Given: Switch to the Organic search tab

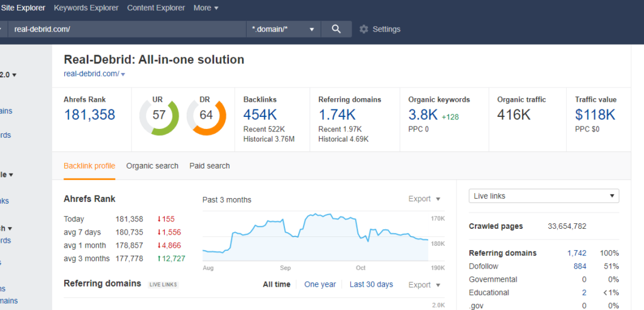Looking at the screenshot, I should [152, 166].
